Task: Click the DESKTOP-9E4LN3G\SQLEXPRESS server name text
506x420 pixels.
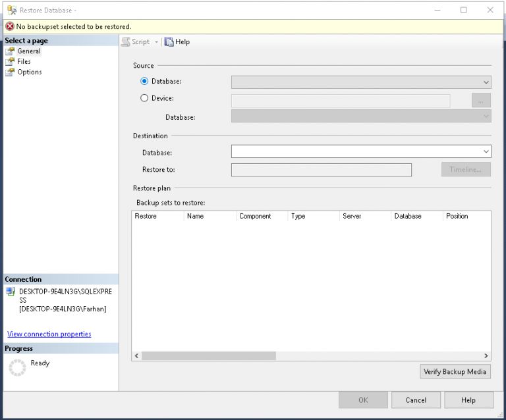Action: 65,296
